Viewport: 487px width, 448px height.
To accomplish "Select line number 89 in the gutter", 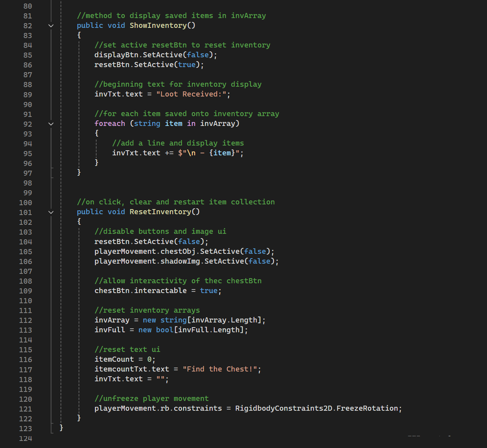I will tap(27, 95).
